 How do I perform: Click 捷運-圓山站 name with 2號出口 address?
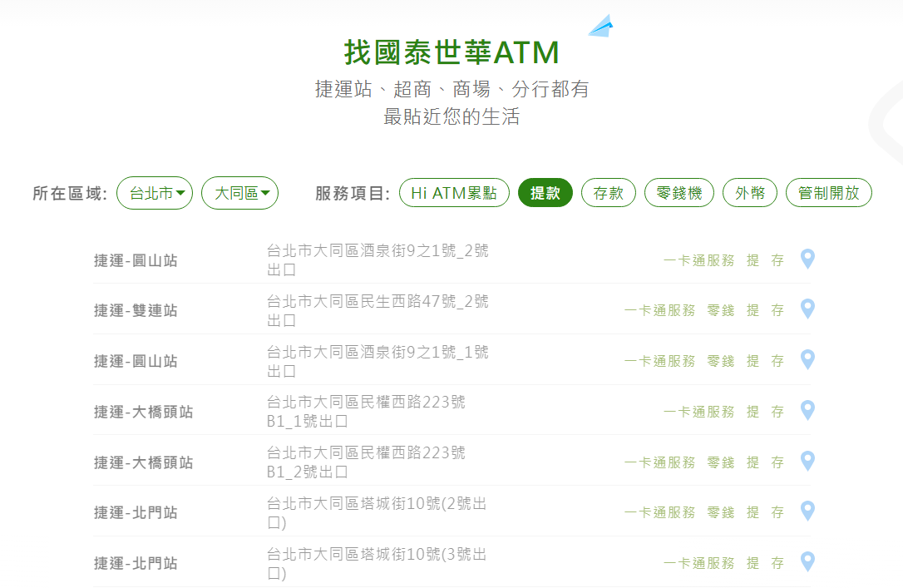click(x=136, y=261)
